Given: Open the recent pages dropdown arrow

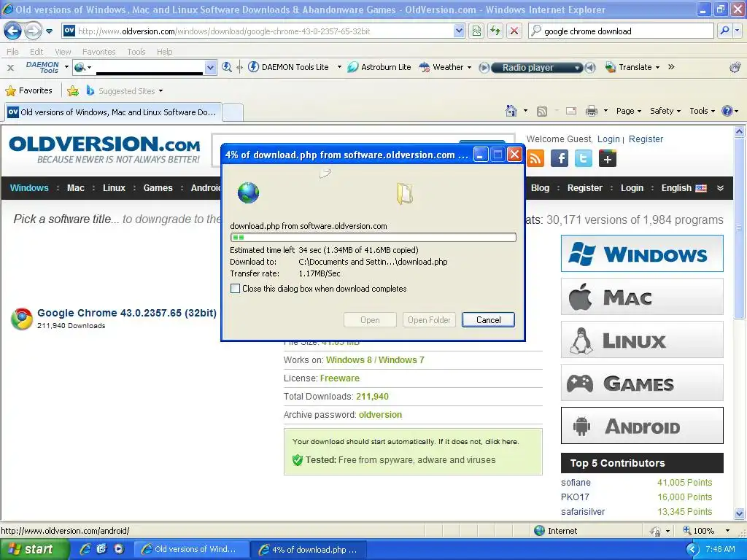Looking at the screenshot, I should pos(49,31).
